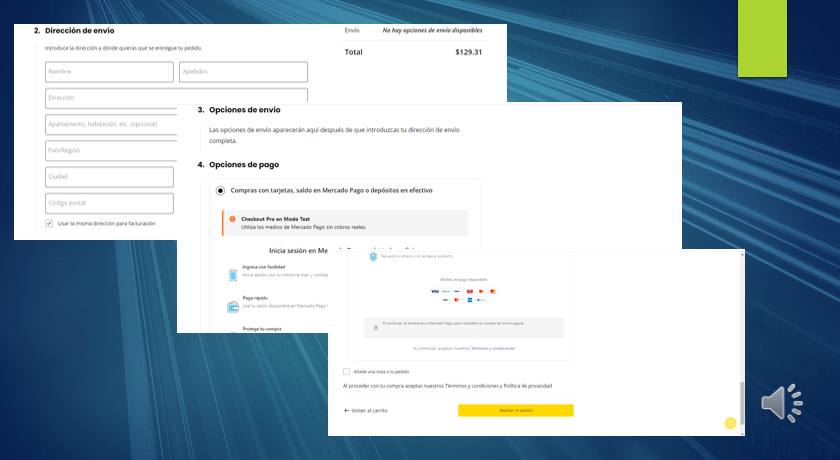The height and width of the screenshot is (460, 840).
Task: Click the Volver al carrito link
Action: click(365, 411)
